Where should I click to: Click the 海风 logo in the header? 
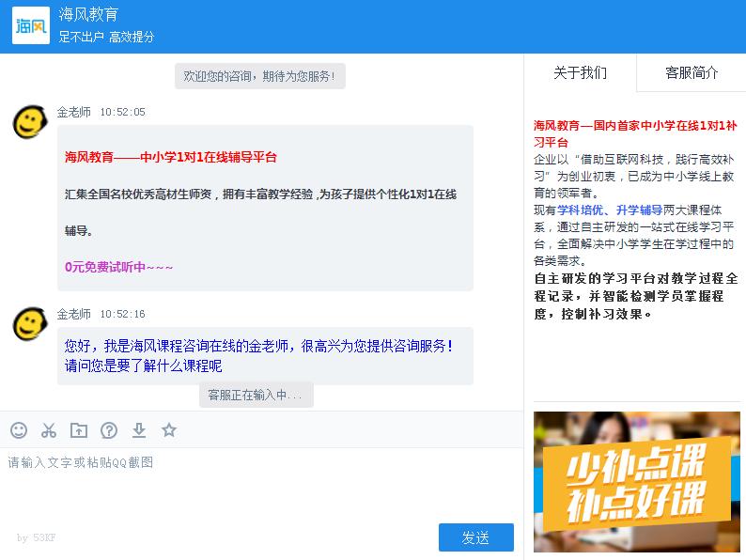tap(30, 25)
